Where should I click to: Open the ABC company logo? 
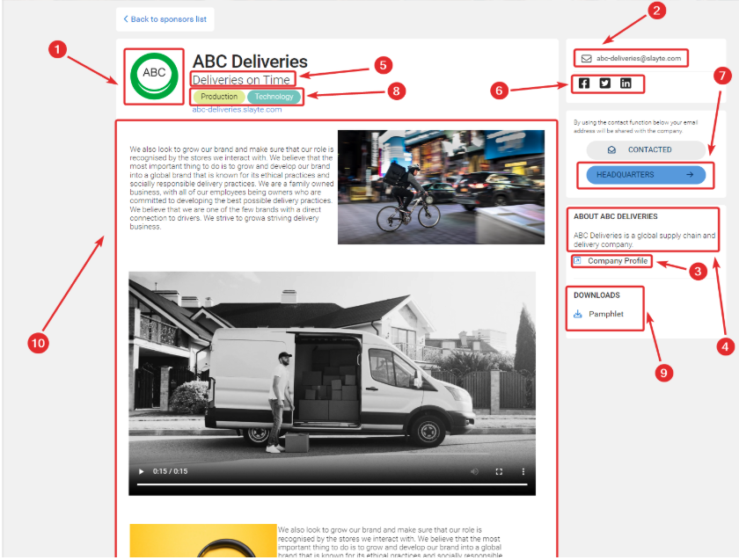pyautogui.click(x=154, y=76)
